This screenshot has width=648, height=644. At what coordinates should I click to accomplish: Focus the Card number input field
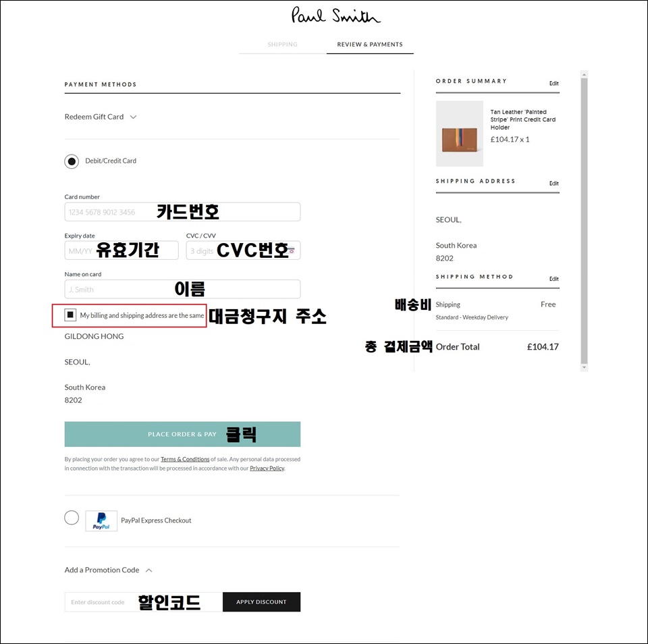(x=182, y=212)
